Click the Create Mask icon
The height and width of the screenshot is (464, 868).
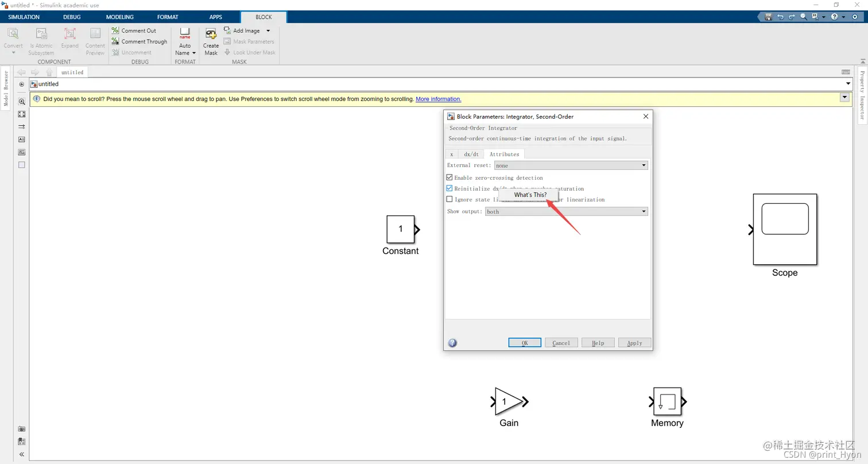click(211, 34)
